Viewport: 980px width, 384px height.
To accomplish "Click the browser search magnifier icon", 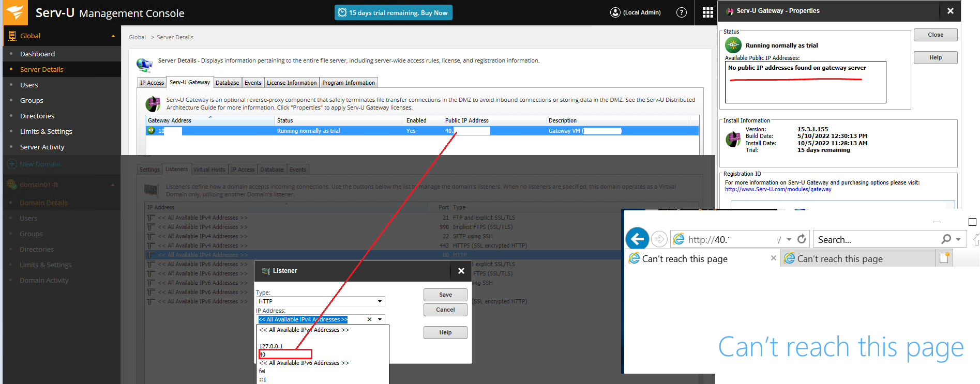I will coord(946,239).
